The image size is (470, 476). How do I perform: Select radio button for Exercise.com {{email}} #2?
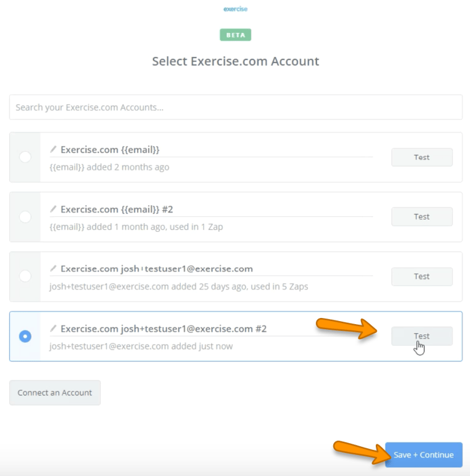pos(25,217)
